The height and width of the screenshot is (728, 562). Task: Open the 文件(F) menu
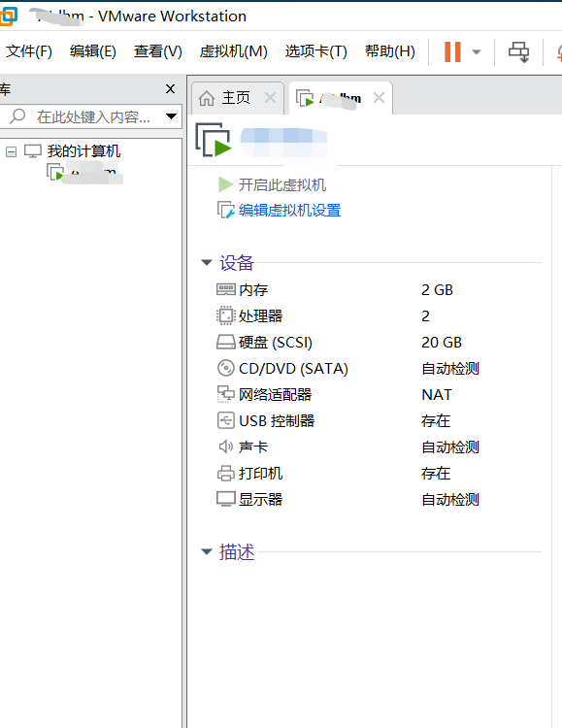(x=29, y=51)
